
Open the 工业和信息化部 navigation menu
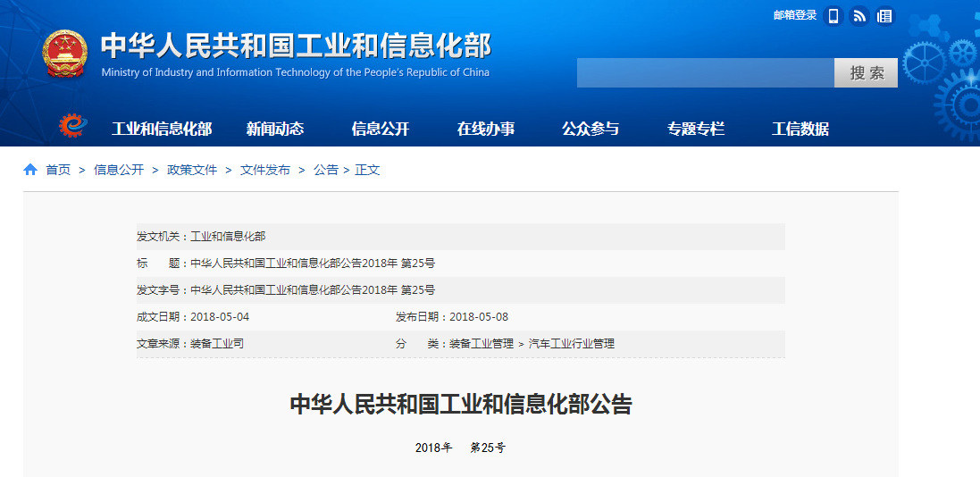tap(162, 129)
